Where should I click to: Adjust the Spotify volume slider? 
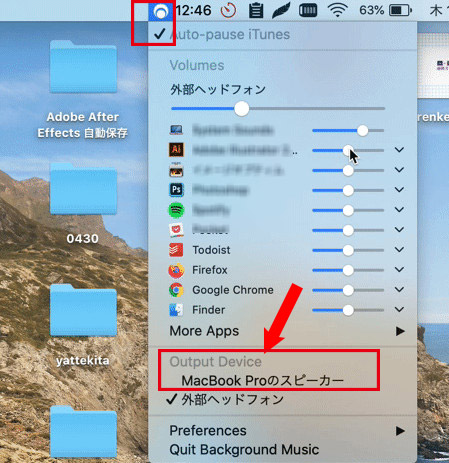(348, 210)
